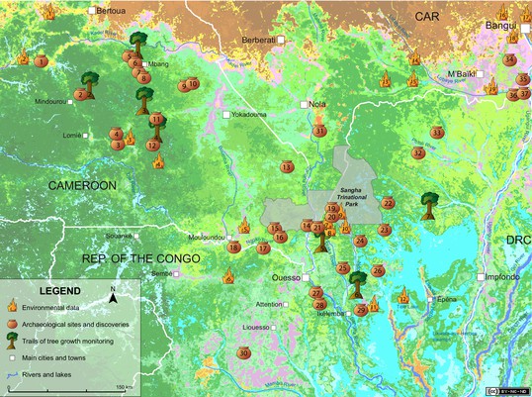Click the Creative Commons license badge
Screen dimensions: 532x397
pyautogui.click(x=507, y=391)
